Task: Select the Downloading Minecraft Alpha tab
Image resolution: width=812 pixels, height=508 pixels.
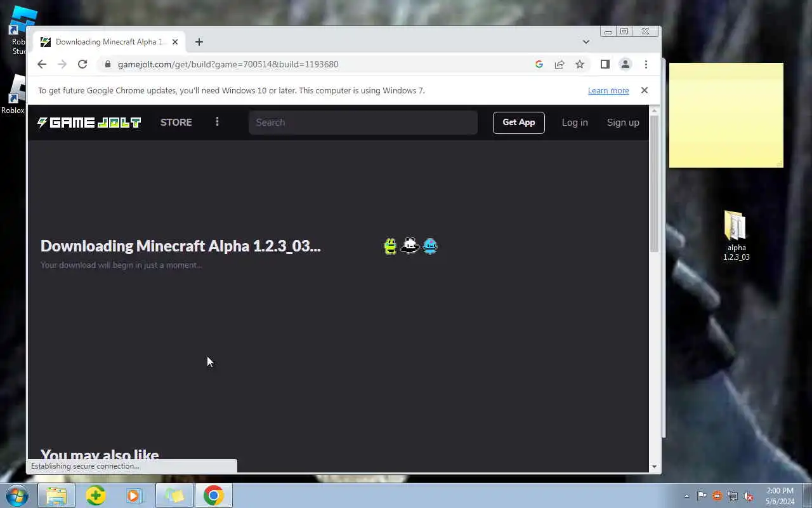Action: 110,42
